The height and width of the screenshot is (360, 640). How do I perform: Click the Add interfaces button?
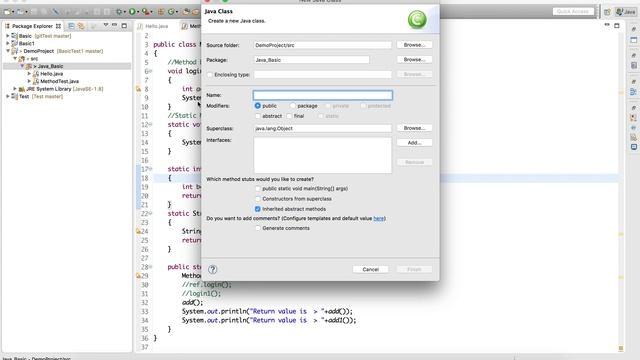414,143
